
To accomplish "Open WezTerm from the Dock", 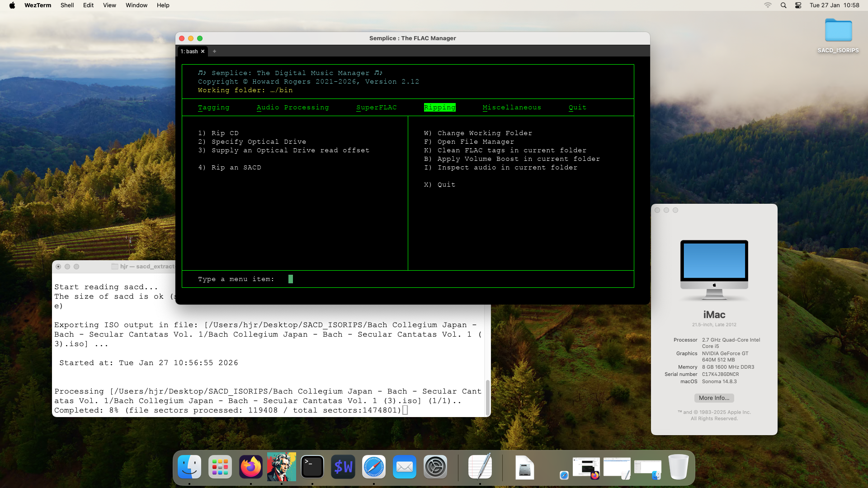I will tap(343, 467).
